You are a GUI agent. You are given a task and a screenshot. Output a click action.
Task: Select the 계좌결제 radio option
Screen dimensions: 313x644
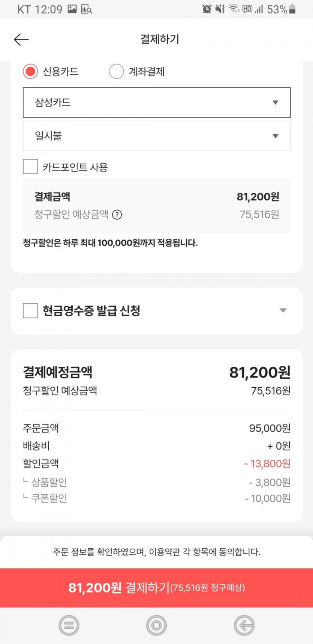(x=116, y=71)
